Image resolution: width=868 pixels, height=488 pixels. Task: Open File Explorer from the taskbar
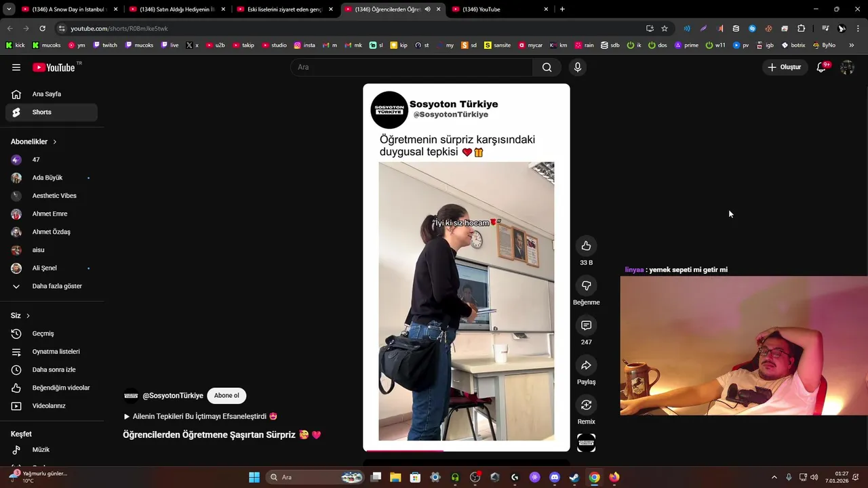coord(395,477)
